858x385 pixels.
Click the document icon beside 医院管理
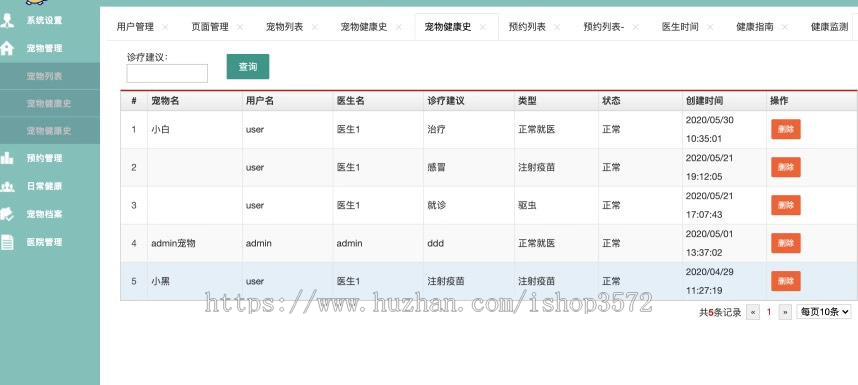(x=7, y=242)
